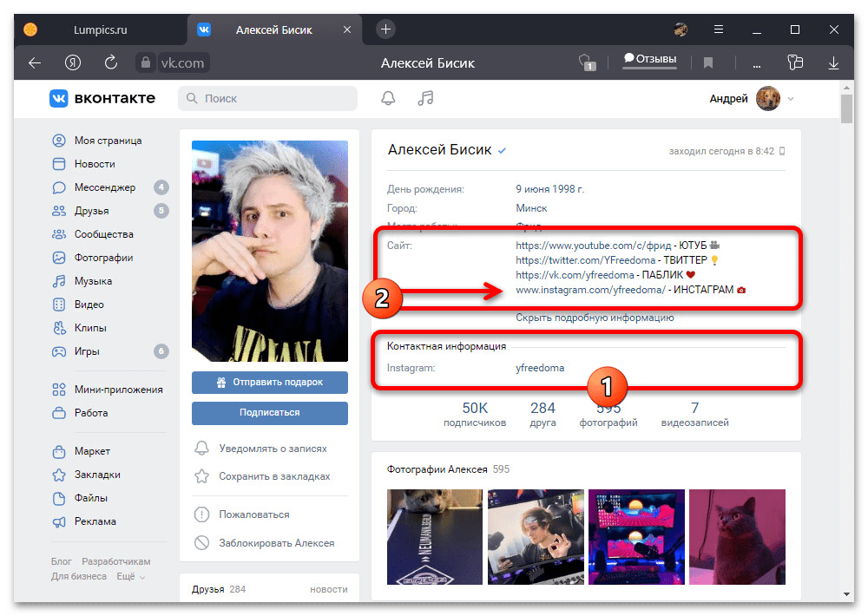Open the youtube.com/c/фрид link
This screenshot has width=868, height=616.
(x=593, y=246)
